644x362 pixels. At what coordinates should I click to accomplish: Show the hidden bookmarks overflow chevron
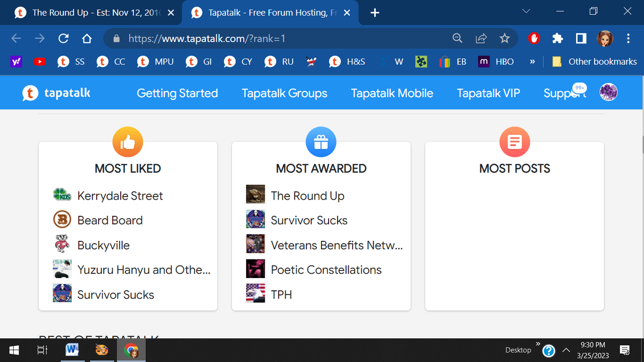532,62
